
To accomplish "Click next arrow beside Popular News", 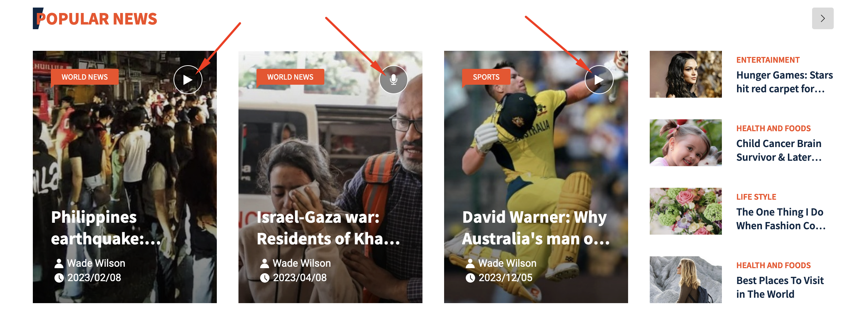I will [823, 18].
